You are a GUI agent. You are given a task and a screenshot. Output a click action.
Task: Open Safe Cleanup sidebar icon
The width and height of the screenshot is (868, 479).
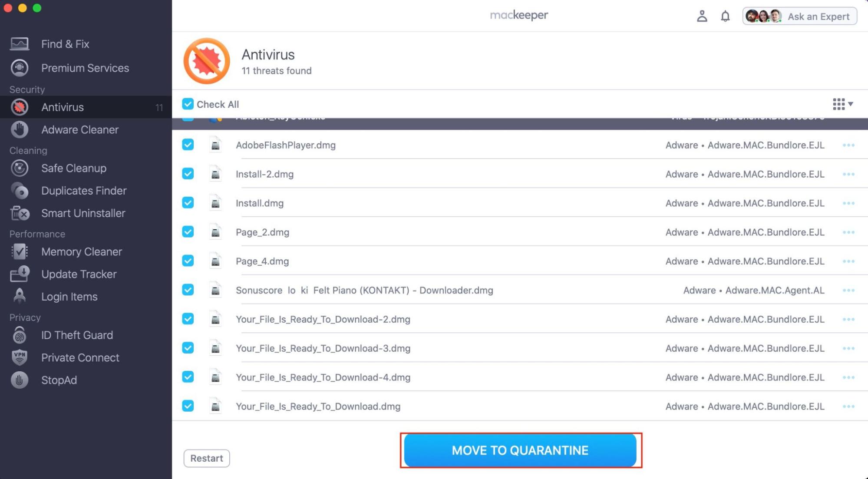[20, 168]
